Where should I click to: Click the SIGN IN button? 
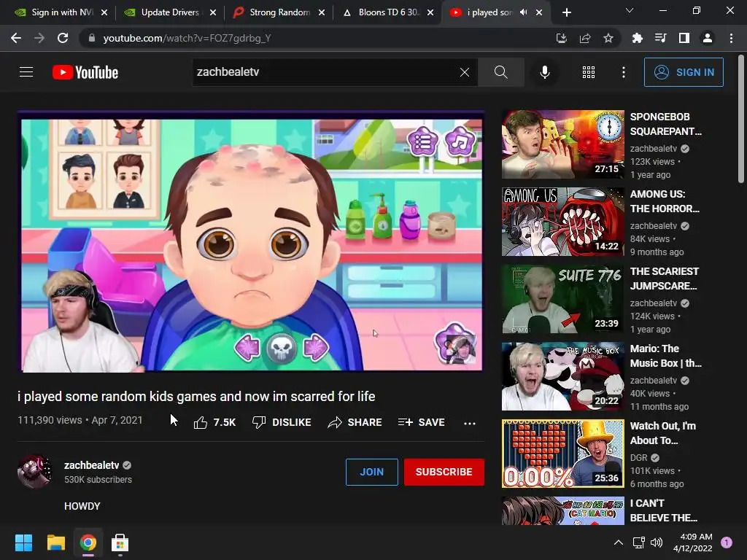click(x=684, y=72)
